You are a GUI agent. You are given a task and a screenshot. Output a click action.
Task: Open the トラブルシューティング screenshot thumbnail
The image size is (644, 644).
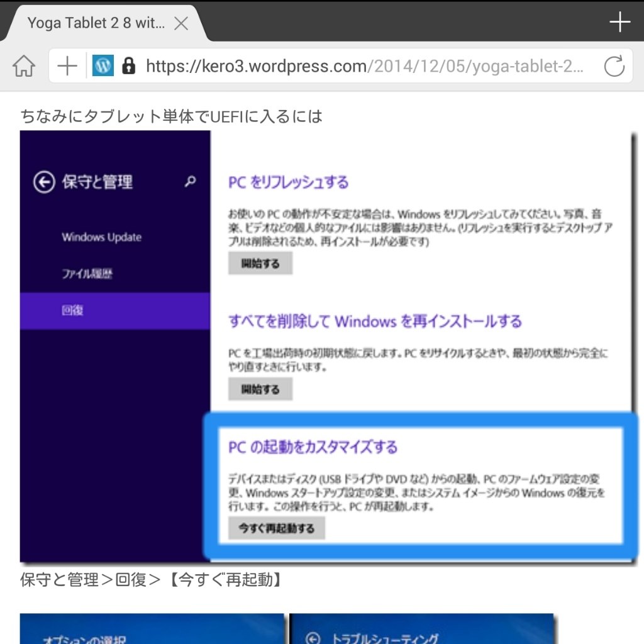[422, 629]
